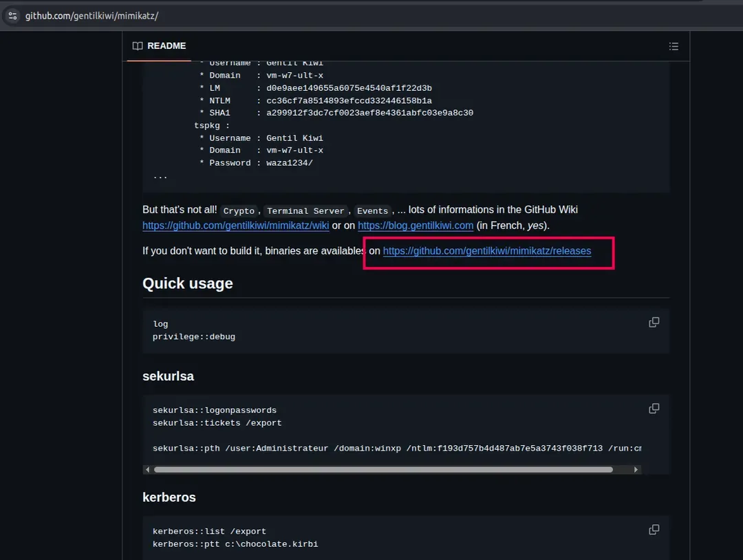Click the site information icon in address bar

pyautogui.click(x=12, y=16)
